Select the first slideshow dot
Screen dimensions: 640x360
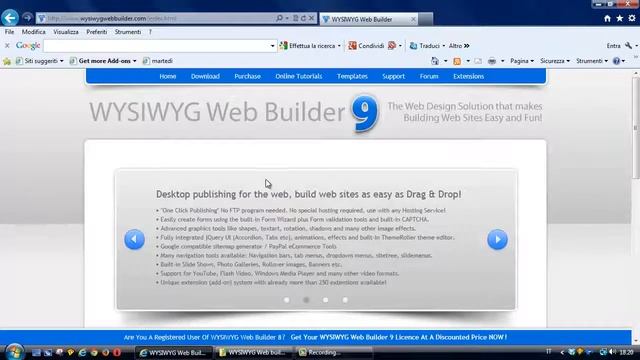coord(287,300)
